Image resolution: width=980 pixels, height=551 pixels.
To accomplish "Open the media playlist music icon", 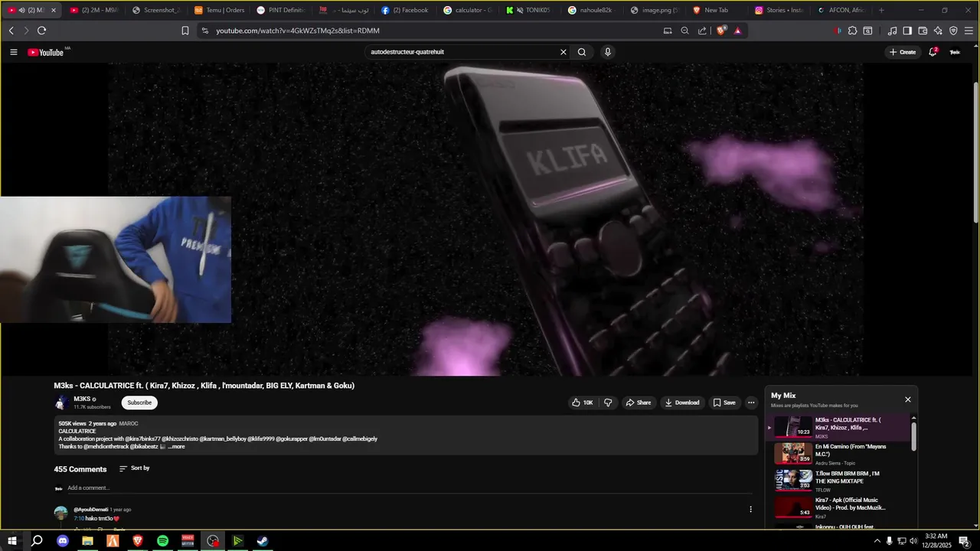I will point(892,31).
